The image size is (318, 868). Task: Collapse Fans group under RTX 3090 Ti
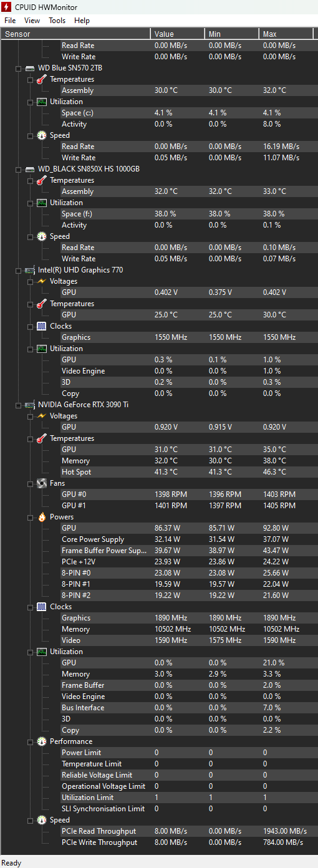(x=30, y=483)
